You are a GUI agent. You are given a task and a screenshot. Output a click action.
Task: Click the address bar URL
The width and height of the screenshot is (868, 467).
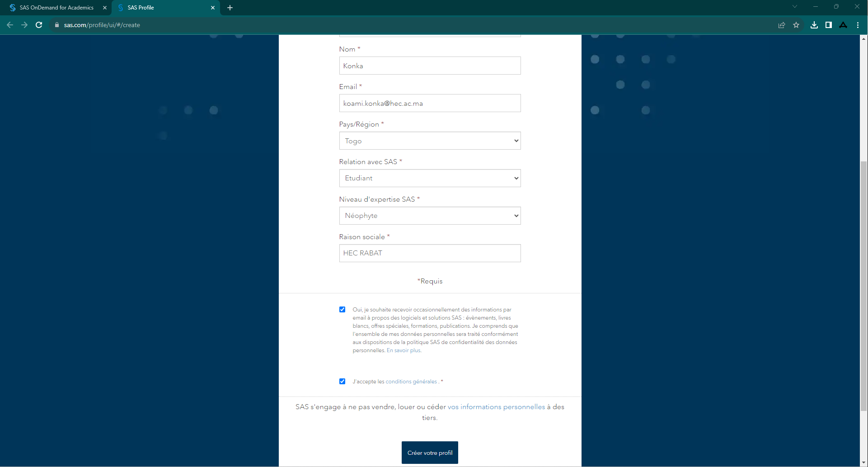coord(102,25)
